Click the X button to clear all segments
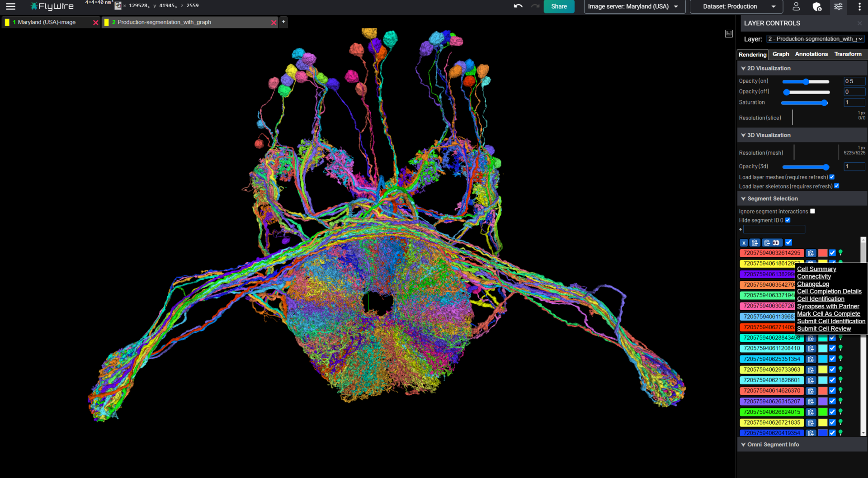The height and width of the screenshot is (478, 868). pos(744,243)
